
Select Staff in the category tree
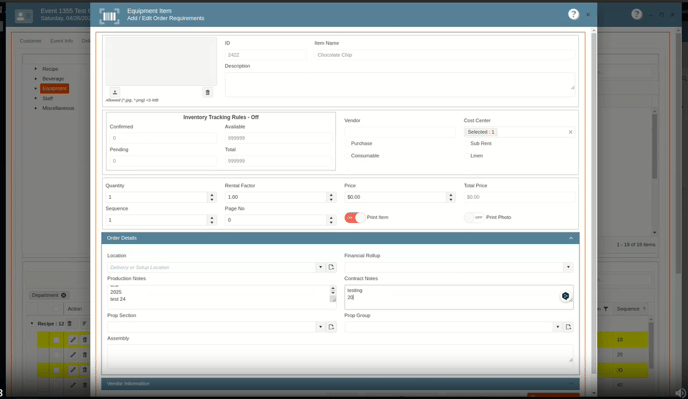coord(47,98)
